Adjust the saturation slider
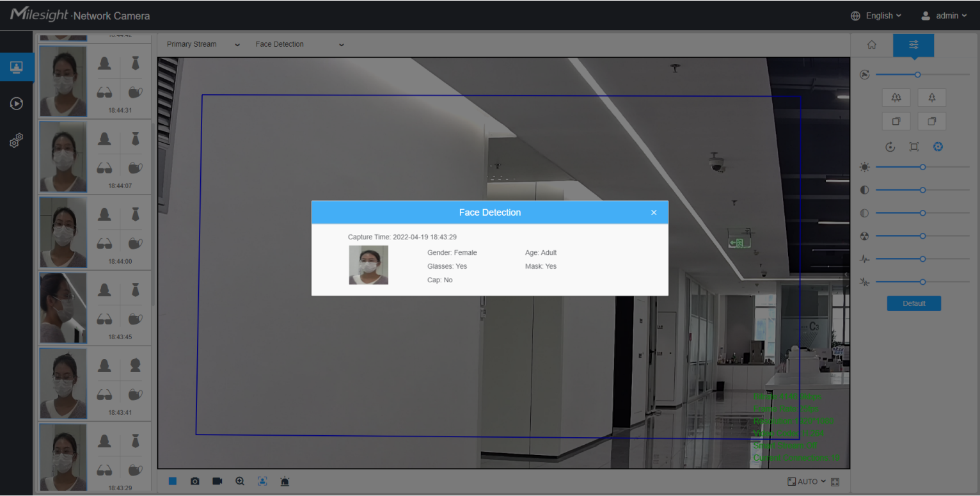Screen dimensions: 980x496 click(x=922, y=213)
